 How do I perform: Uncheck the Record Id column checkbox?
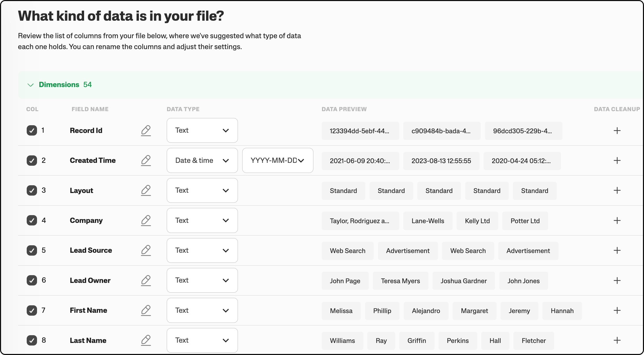click(32, 131)
